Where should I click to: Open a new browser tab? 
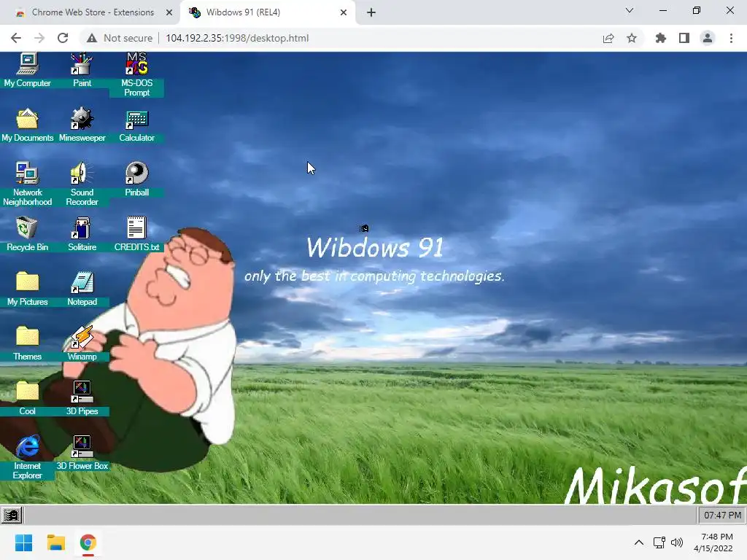(x=371, y=12)
